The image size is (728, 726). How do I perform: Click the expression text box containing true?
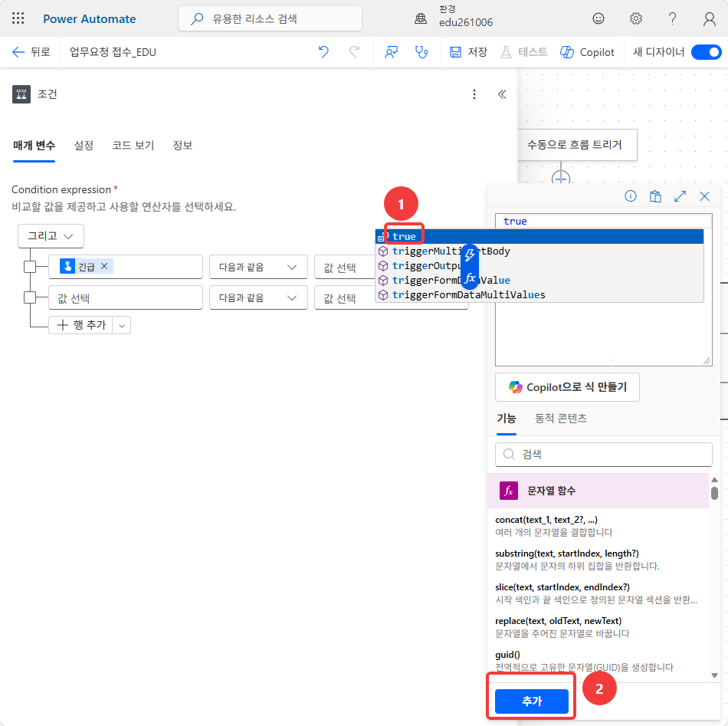pyautogui.click(x=603, y=289)
